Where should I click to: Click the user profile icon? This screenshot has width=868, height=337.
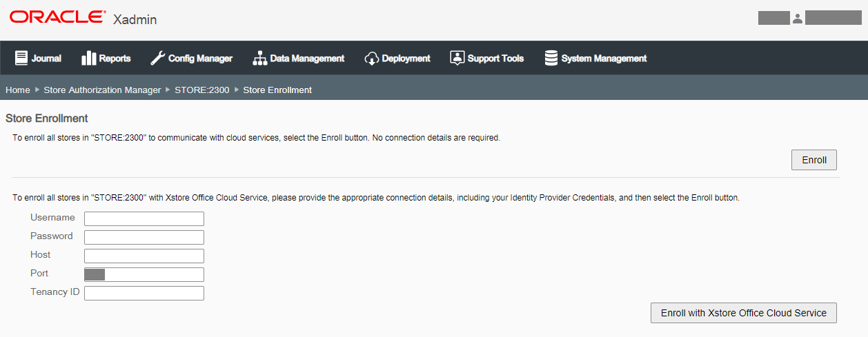coord(798,19)
